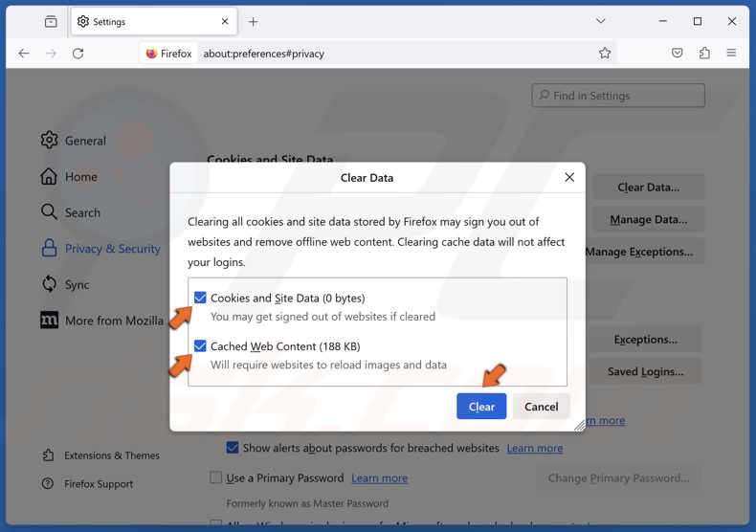
Task: Click the Sync arrows icon in the sidebar
Action: point(49,284)
